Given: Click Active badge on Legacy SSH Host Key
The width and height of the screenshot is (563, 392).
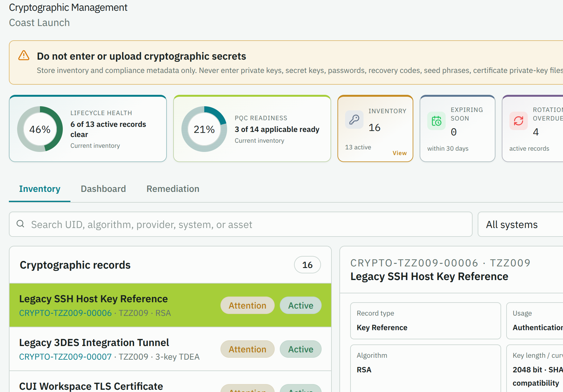Looking at the screenshot, I should [301, 305].
